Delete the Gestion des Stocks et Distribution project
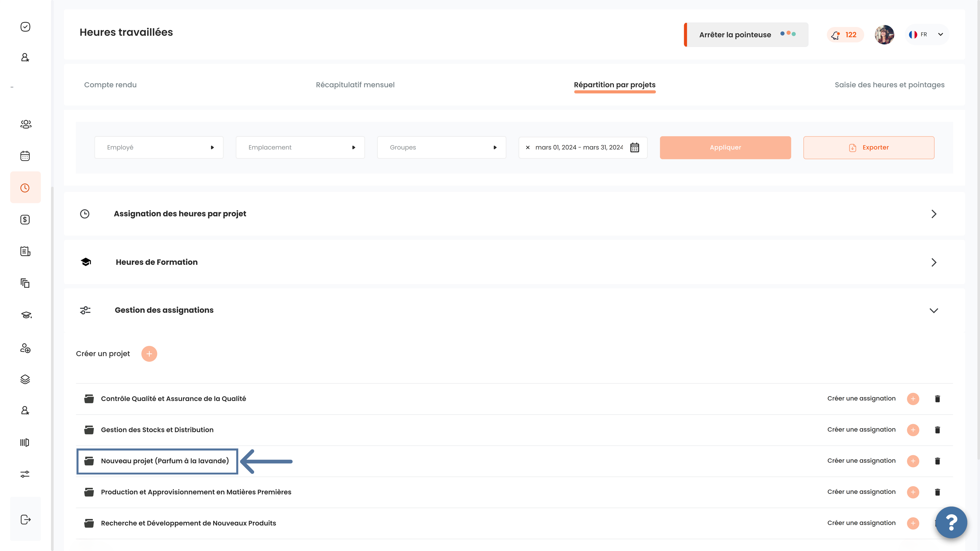 coord(937,430)
